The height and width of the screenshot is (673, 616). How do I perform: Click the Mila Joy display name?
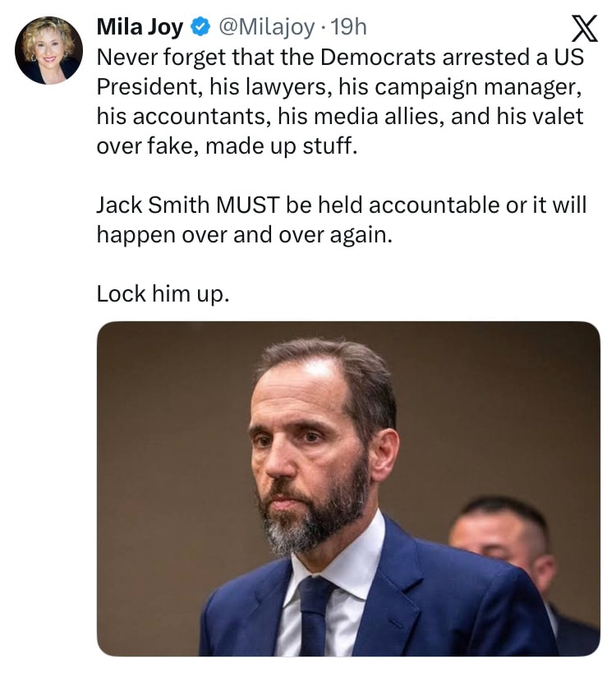point(140,27)
